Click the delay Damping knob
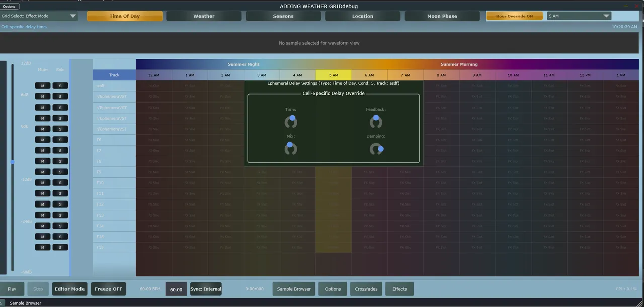This screenshot has height=307, width=644. click(376, 149)
